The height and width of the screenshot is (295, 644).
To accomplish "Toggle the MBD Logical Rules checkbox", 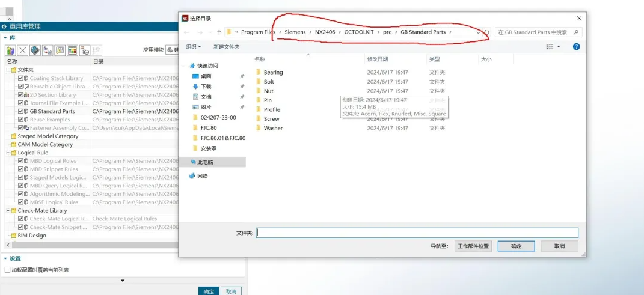I will (x=21, y=161).
